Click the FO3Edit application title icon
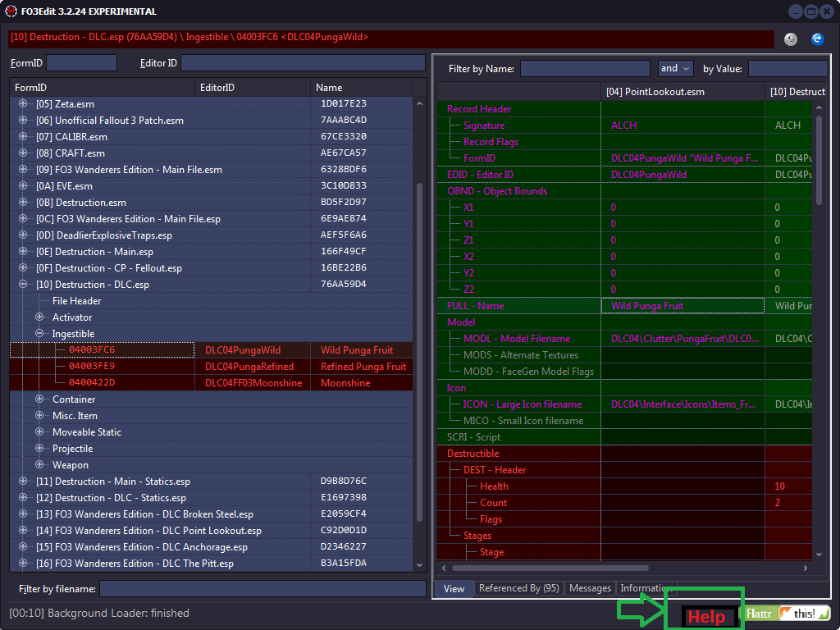The width and height of the screenshot is (840, 630). 11,11
